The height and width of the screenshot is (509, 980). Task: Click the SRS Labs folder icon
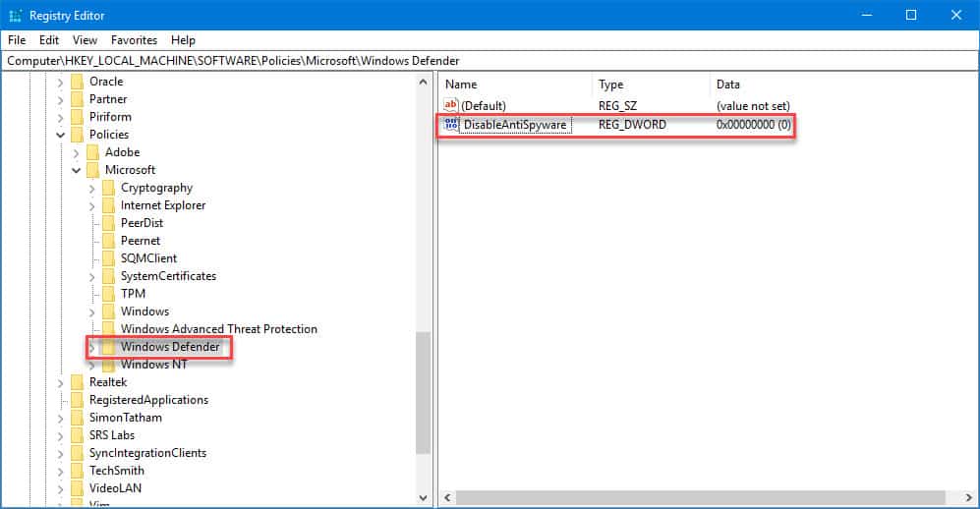(x=78, y=435)
